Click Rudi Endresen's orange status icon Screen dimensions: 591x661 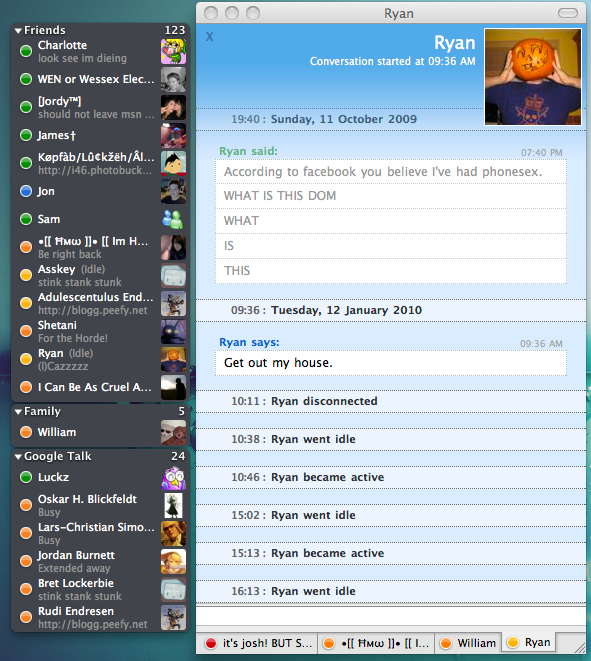coord(26,617)
